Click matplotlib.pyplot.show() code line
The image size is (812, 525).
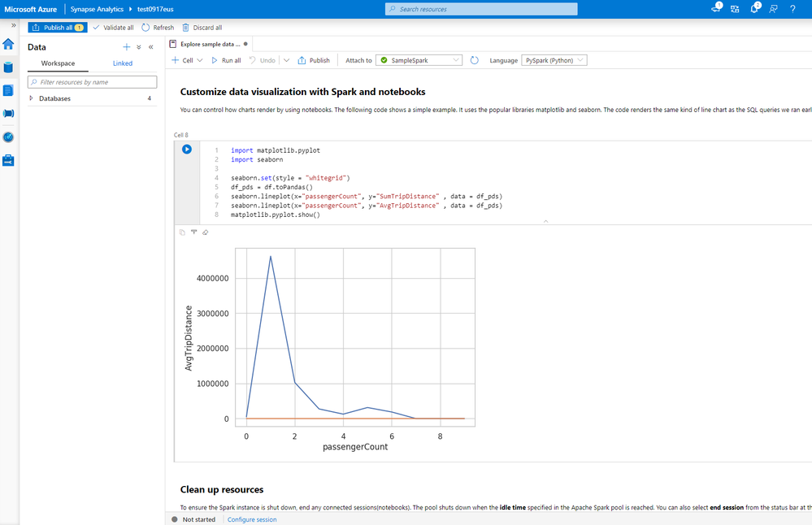(276, 215)
